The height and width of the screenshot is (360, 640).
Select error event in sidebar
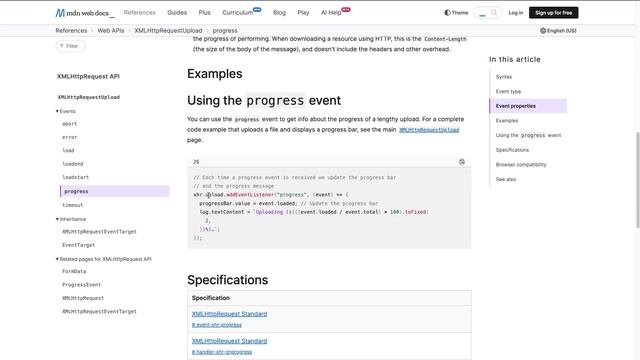click(x=69, y=137)
